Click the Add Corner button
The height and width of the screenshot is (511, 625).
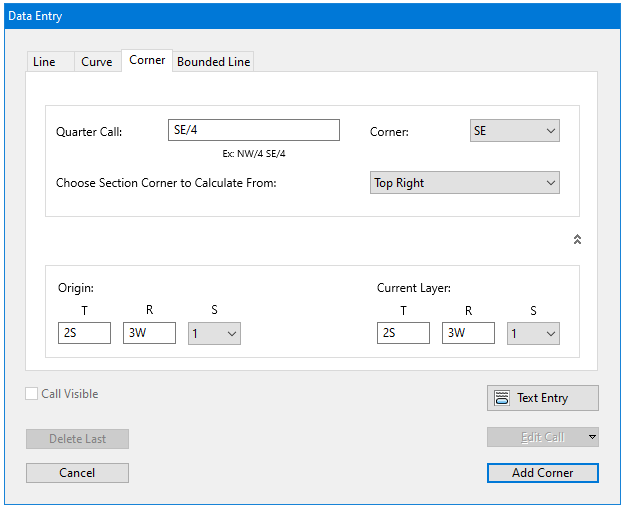click(542, 473)
